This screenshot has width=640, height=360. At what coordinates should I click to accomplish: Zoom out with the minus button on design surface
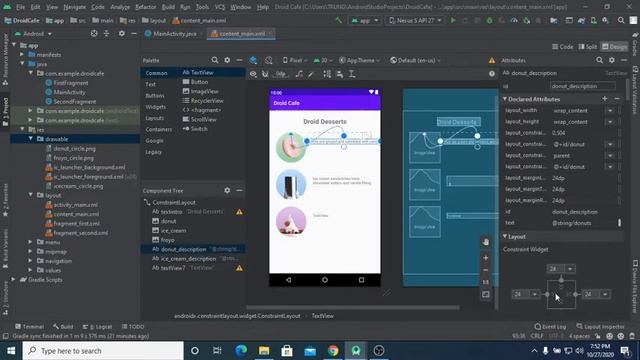486,270
